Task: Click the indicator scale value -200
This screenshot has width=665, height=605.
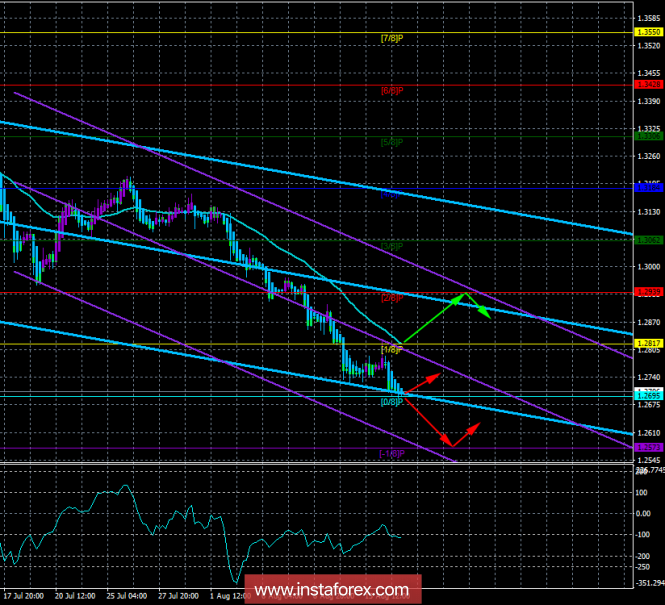Action: tap(643, 556)
